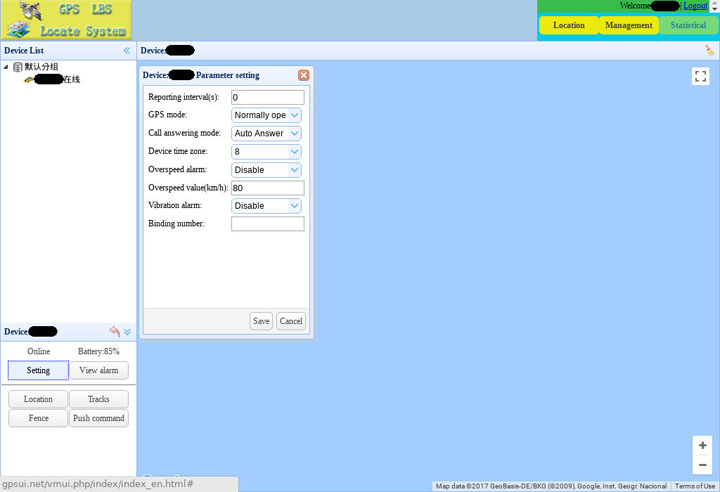Open the Overspeed alarm dropdown
This screenshot has height=492, width=720.
266,170
